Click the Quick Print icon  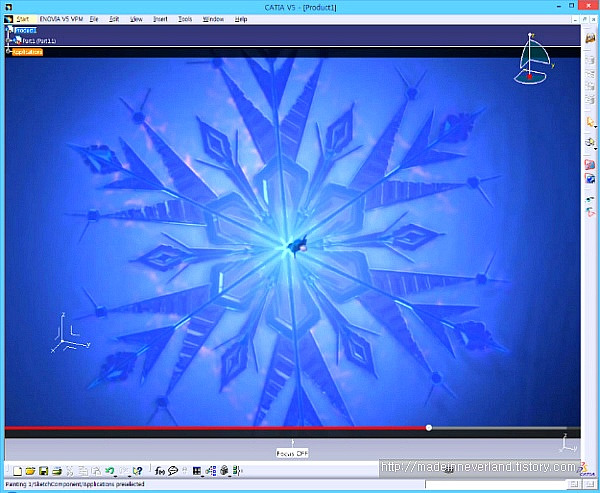tap(57, 471)
